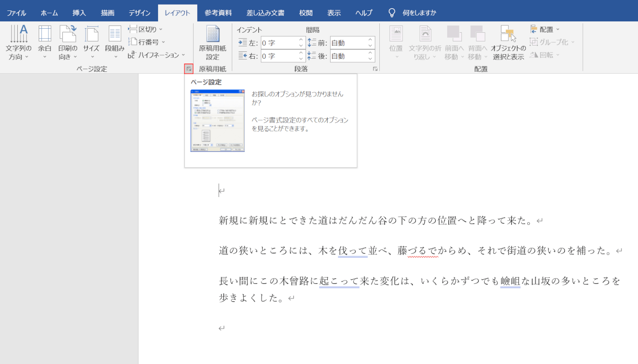Click the right indent icon beside 右

[243, 56]
